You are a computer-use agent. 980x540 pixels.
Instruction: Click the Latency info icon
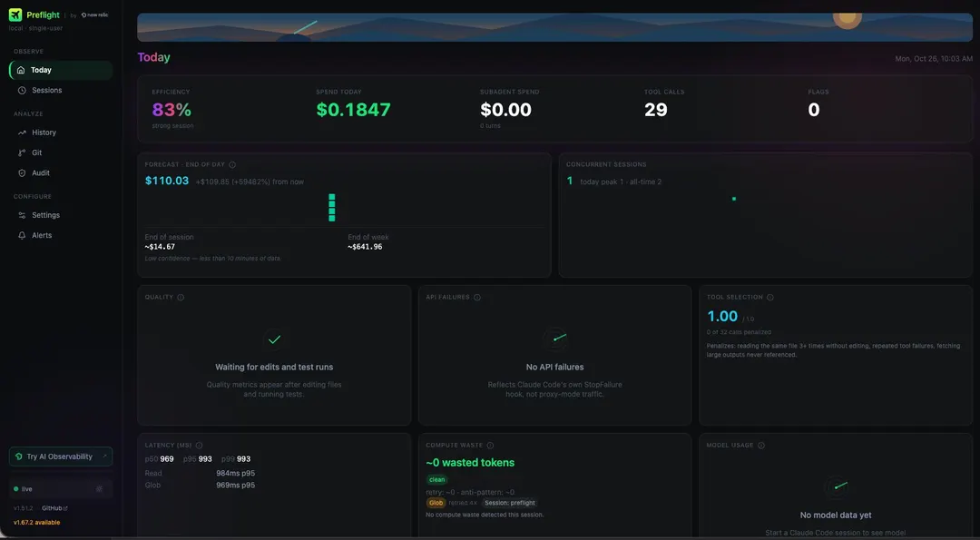pyautogui.click(x=199, y=446)
